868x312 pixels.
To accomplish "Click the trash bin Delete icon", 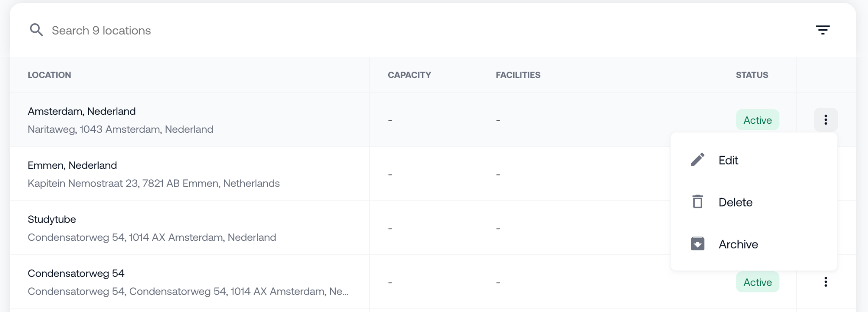I will 698,202.
